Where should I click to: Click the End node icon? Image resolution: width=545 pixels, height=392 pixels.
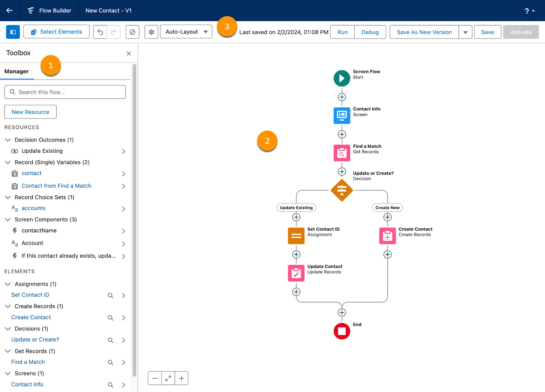[x=342, y=331]
